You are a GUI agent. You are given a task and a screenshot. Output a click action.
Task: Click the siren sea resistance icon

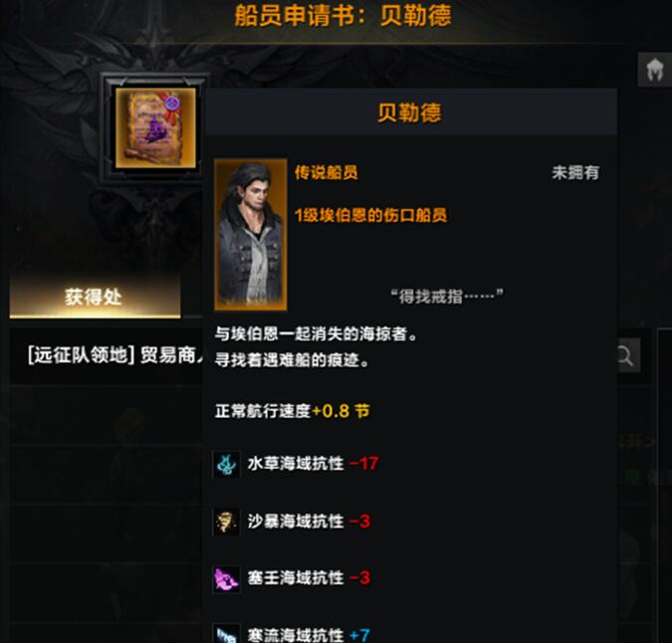[226, 579]
